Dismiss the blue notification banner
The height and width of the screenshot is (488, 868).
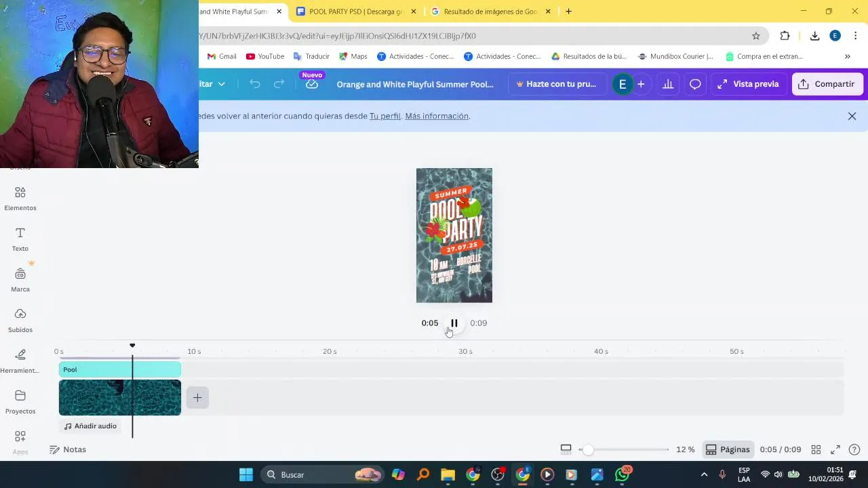[x=852, y=116]
